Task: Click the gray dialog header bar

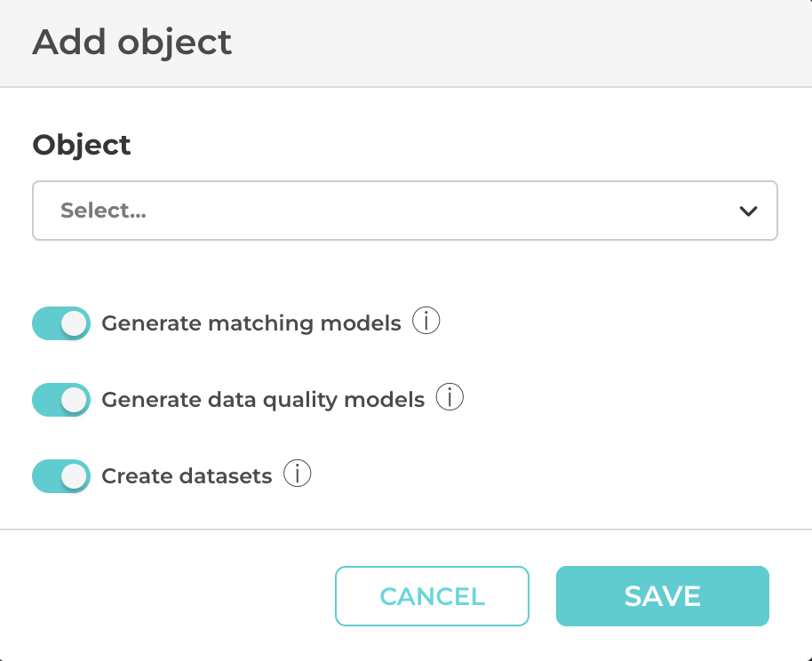Action: [x=533, y=43]
